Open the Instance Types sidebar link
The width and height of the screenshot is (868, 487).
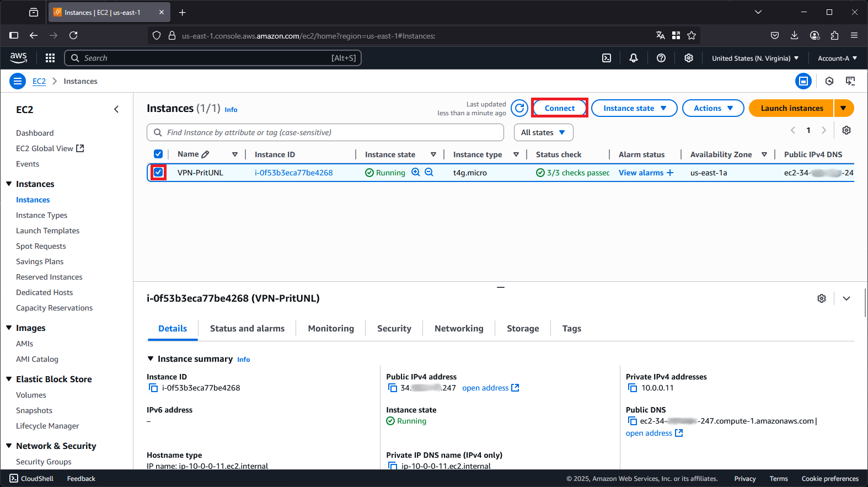[x=41, y=215]
